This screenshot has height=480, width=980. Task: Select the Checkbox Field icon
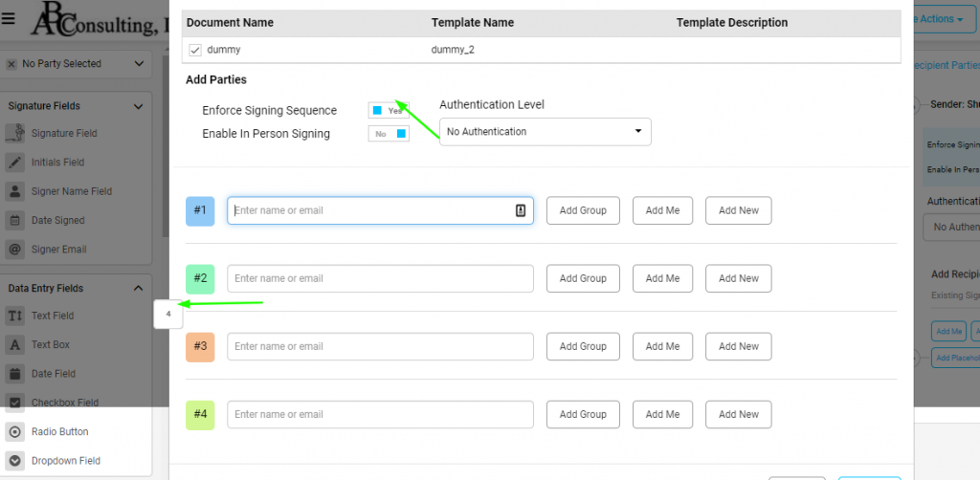click(15, 403)
